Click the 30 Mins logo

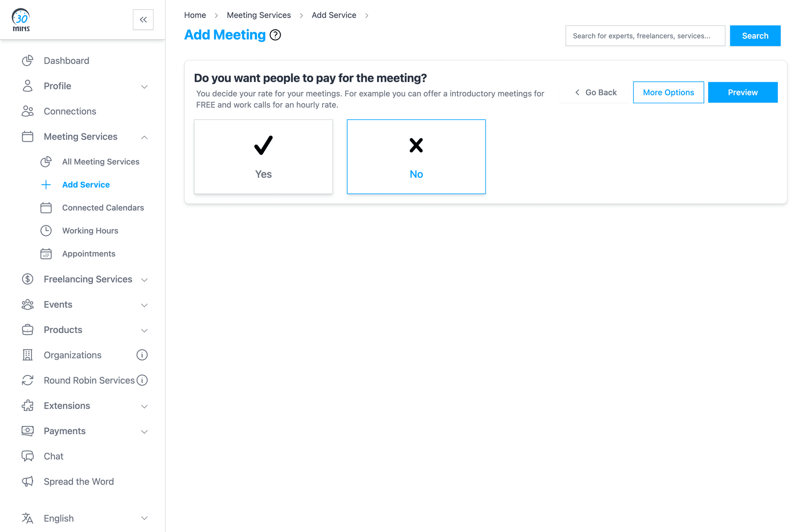[x=21, y=19]
